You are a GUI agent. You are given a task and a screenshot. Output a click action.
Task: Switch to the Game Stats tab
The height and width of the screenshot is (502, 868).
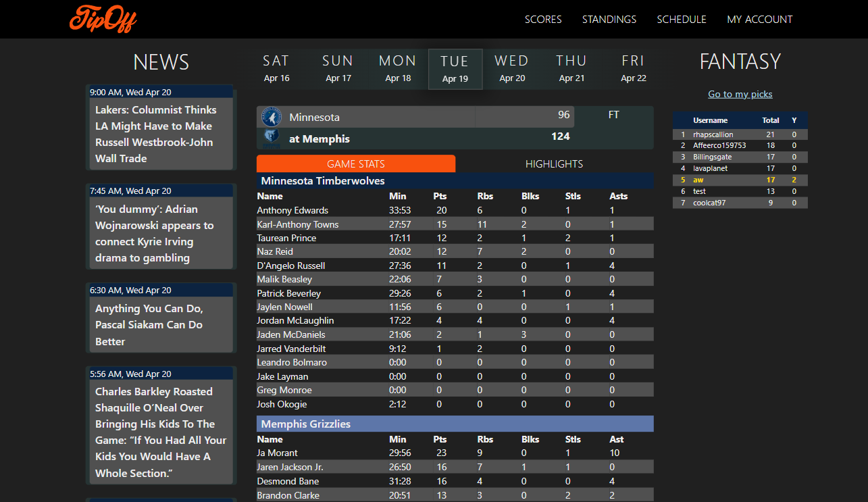[x=356, y=164]
